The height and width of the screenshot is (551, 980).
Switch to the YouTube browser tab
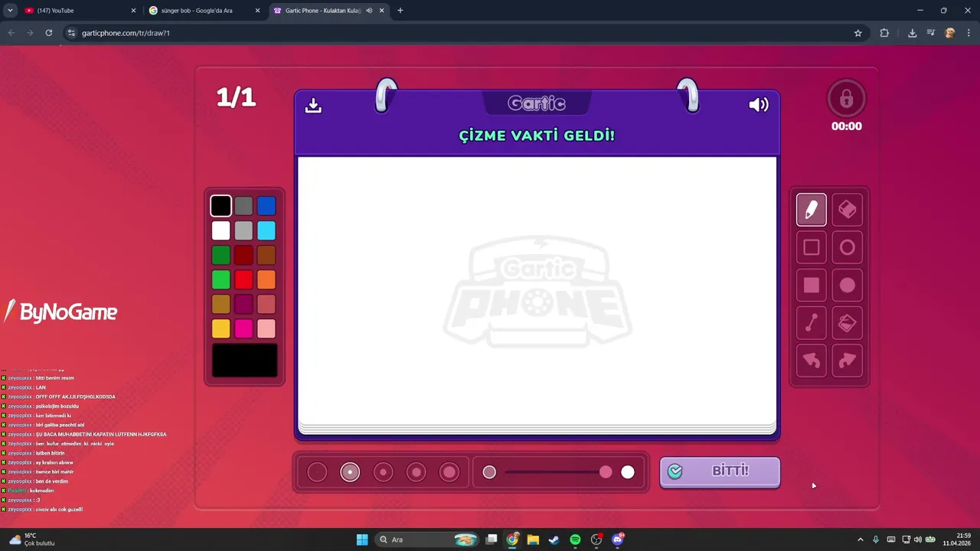(x=80, y=11)
